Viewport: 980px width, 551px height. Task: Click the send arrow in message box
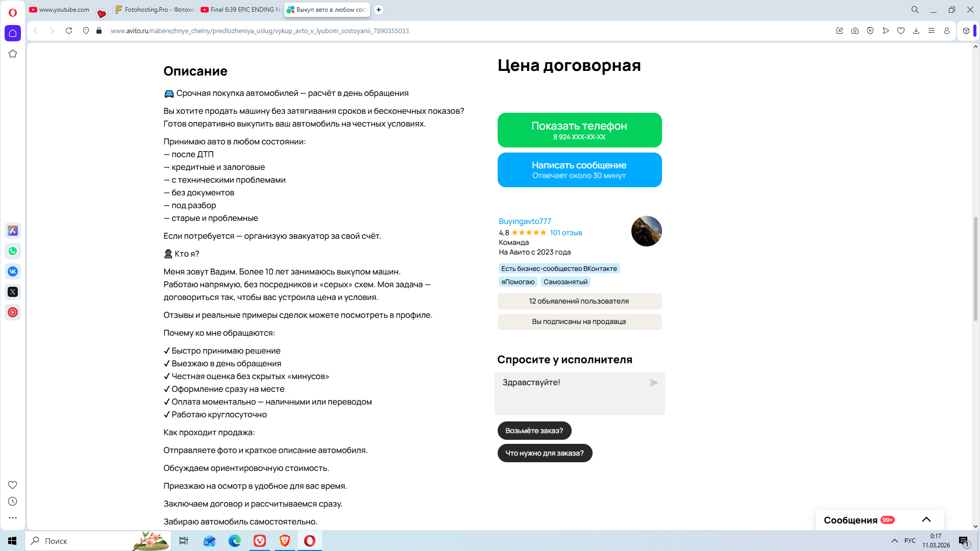[x=653, y=383]
